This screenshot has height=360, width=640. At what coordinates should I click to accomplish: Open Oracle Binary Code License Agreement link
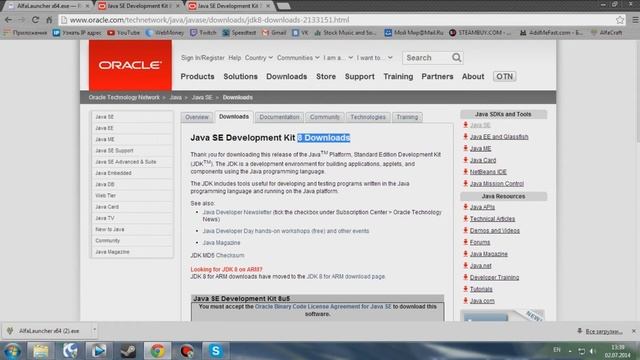click(x=323, y=306)
